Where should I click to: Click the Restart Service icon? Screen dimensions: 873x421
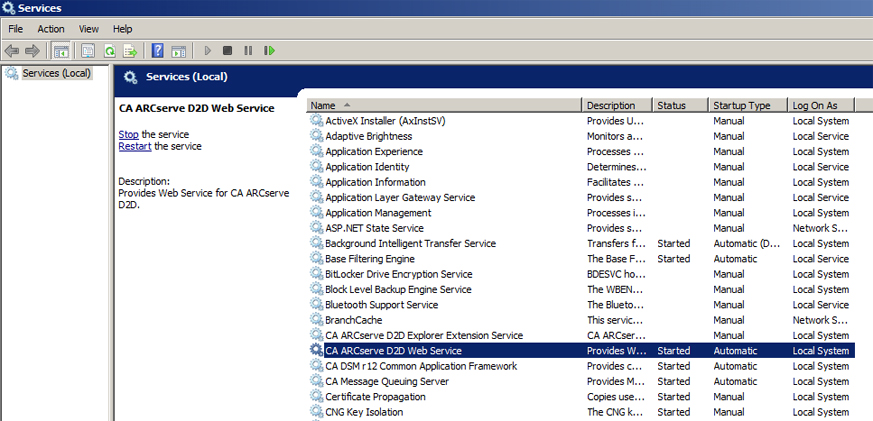coord(269,51)
